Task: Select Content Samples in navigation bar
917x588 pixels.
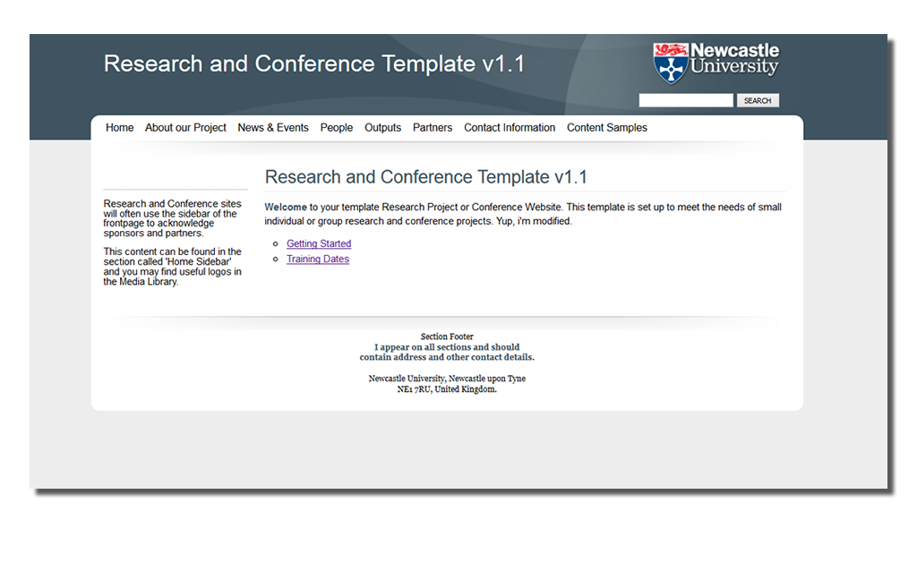Action: tap(606, 128)
